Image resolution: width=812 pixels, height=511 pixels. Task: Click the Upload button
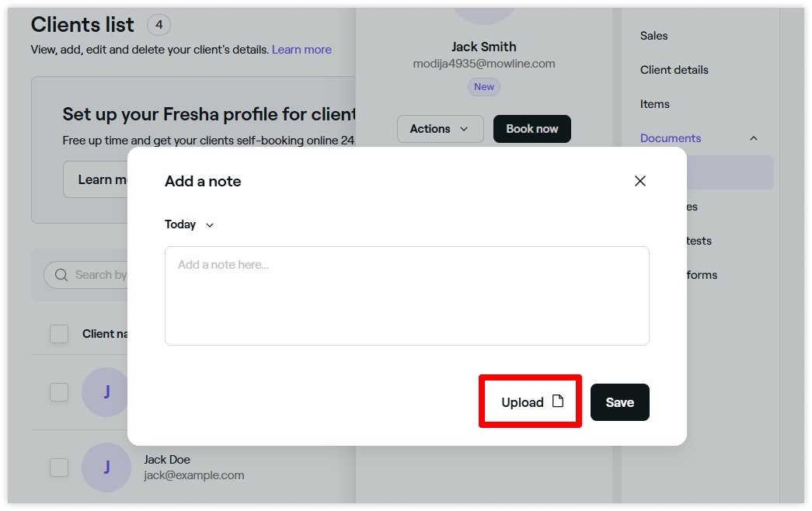coord(531,401)
